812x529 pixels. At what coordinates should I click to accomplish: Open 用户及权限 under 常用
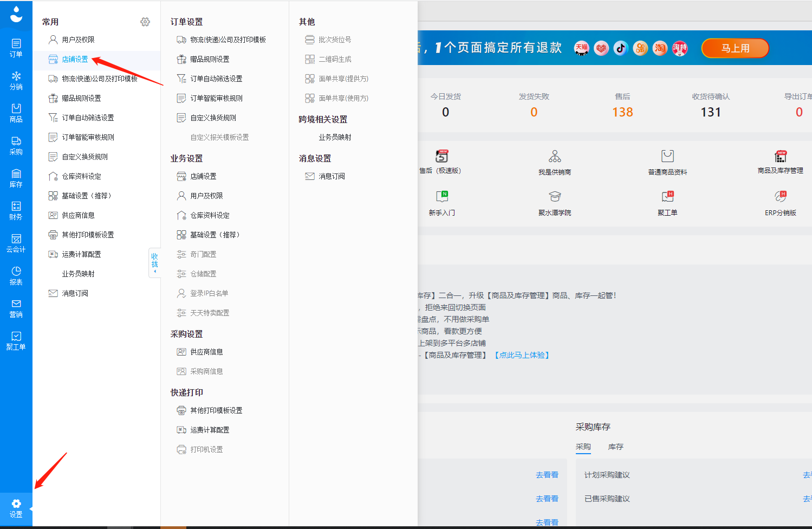pyautogui.click(x=78, y=40)
